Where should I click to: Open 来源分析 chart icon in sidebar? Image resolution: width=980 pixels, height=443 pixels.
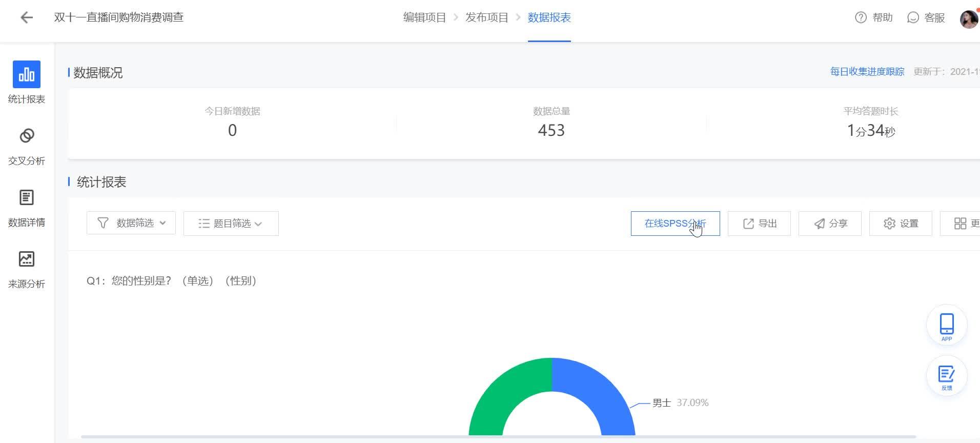point(27,259)
